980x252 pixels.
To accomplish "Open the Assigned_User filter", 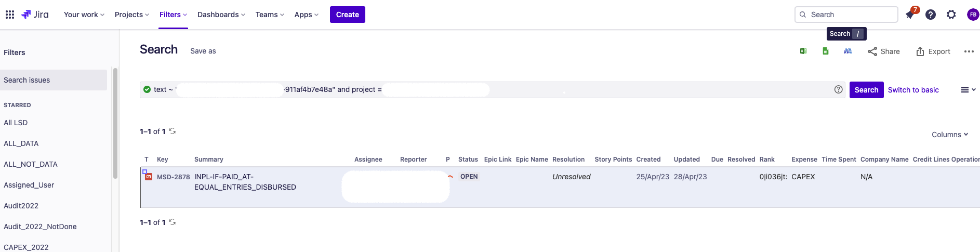I will [29, 185].
